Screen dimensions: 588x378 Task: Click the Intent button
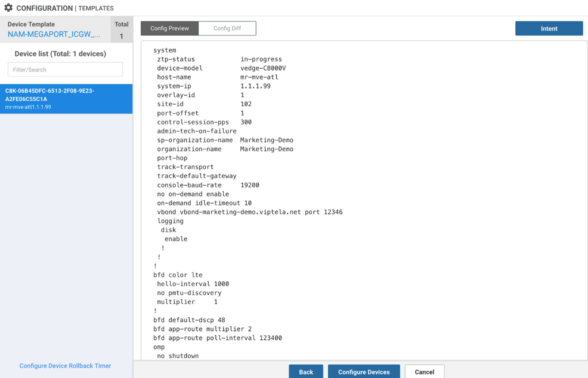click(x=549, y=28)
